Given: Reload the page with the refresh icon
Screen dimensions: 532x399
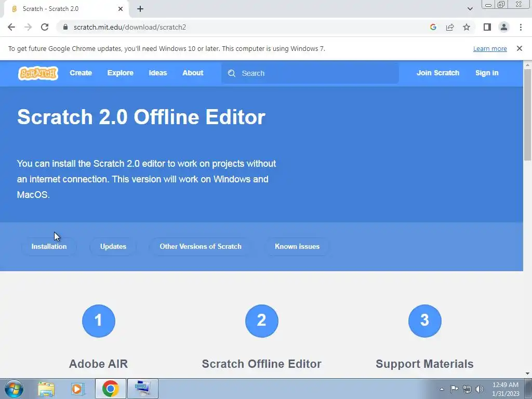Looking at the screenshot, I should (x=45, y=27).
